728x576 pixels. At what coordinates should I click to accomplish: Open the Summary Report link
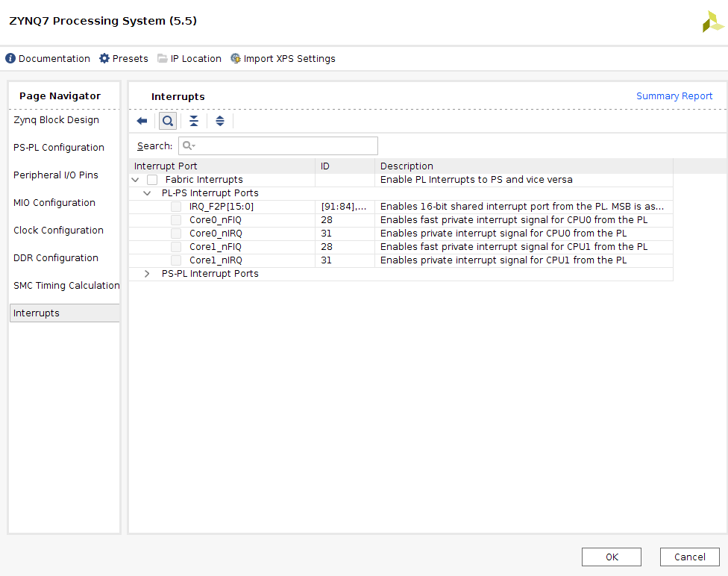(x=674, y=96)
